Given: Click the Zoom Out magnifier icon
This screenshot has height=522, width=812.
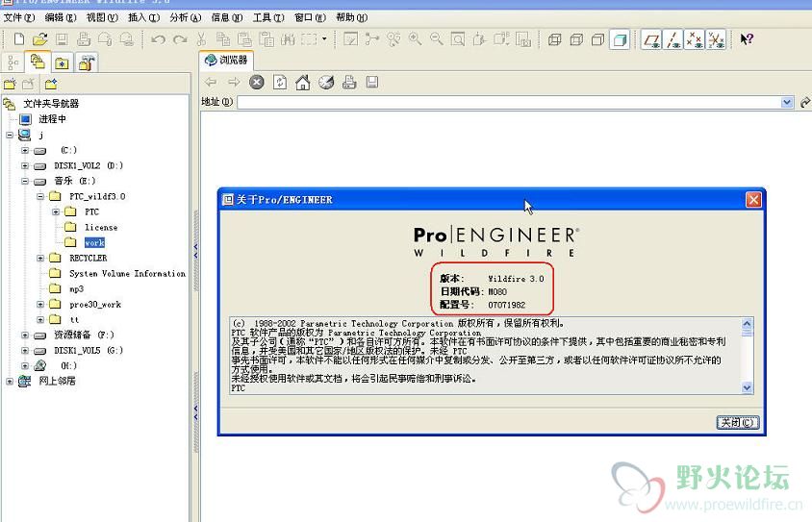Looking at the screenshot, I should [437, 39].
